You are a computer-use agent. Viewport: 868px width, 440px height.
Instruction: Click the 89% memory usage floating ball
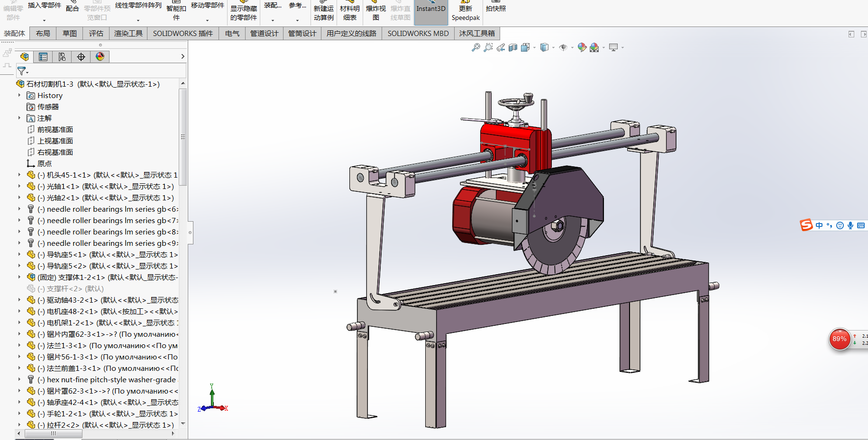[x=840, y=339]
